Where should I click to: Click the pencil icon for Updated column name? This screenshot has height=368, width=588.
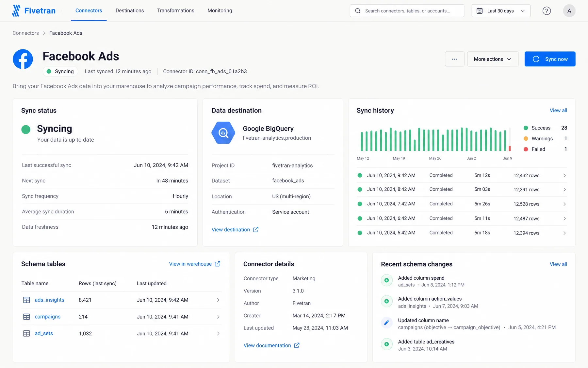(x=387, y=323)
